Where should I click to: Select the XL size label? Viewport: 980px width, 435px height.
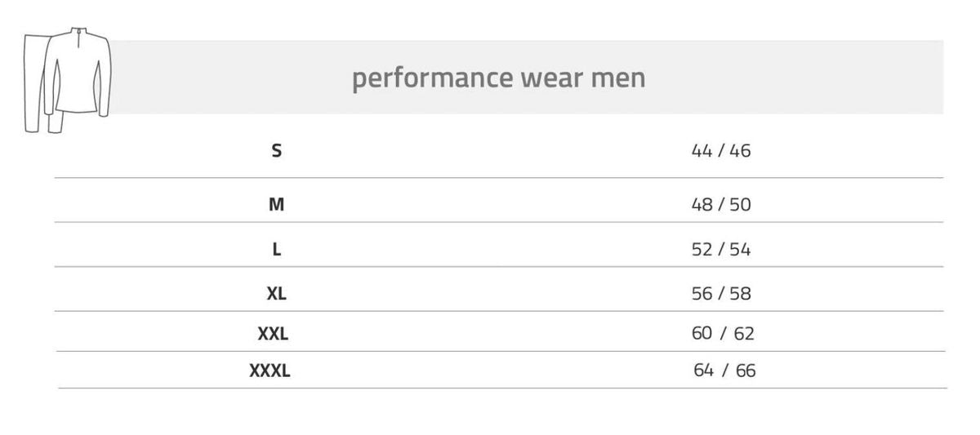(x=277, y=293)
